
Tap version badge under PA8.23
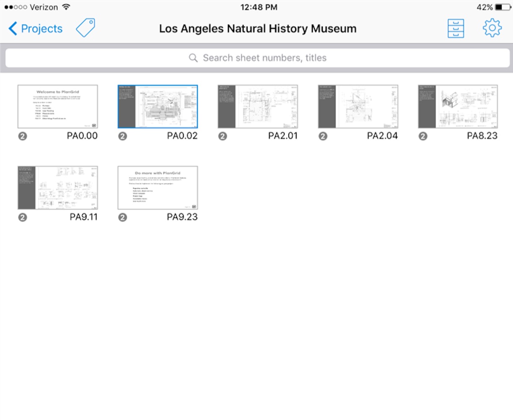(x=423, y=136)
